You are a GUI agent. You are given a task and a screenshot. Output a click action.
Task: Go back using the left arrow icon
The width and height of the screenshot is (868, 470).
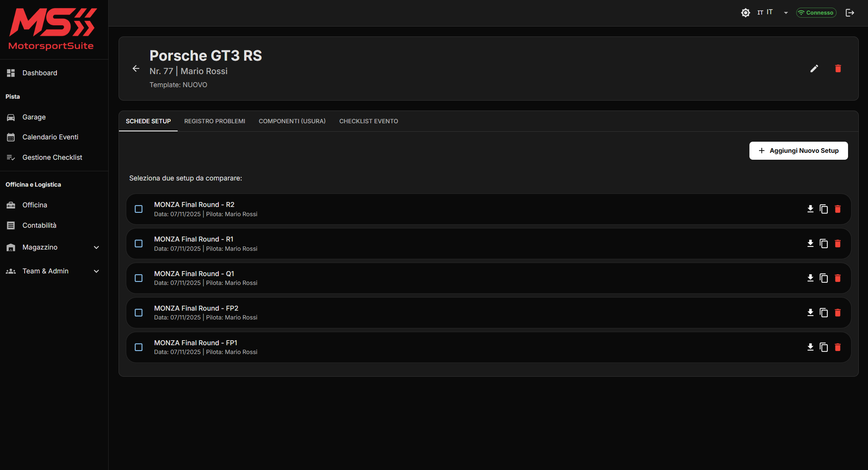click(136, 69)
